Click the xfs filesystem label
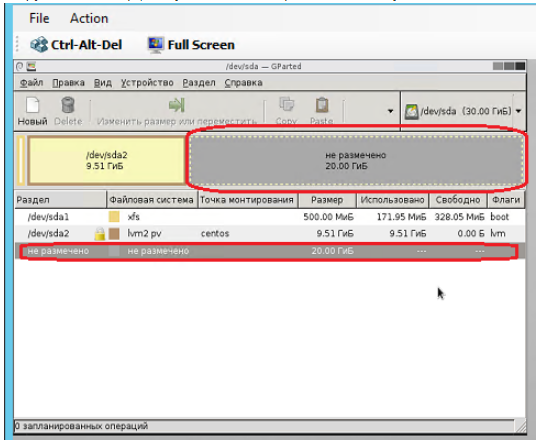 [134, 217]
